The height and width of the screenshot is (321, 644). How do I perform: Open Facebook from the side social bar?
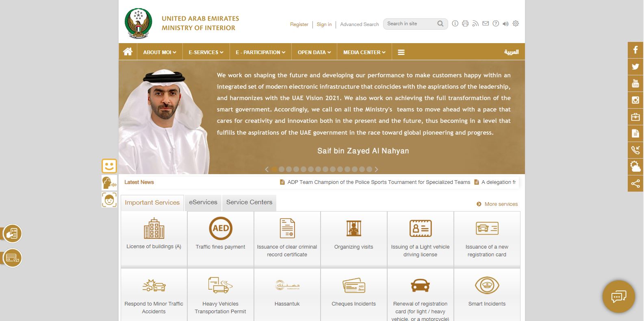coord(635,50)
